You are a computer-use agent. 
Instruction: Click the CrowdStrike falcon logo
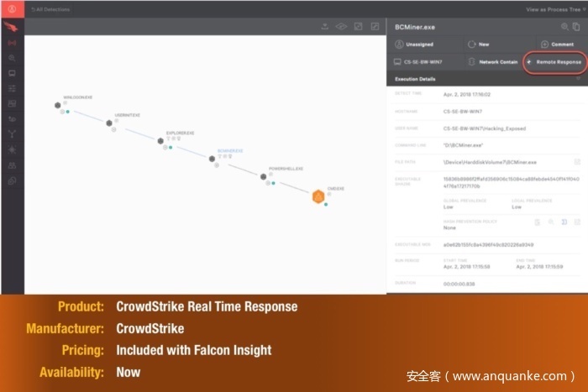[x=11, y=27]
